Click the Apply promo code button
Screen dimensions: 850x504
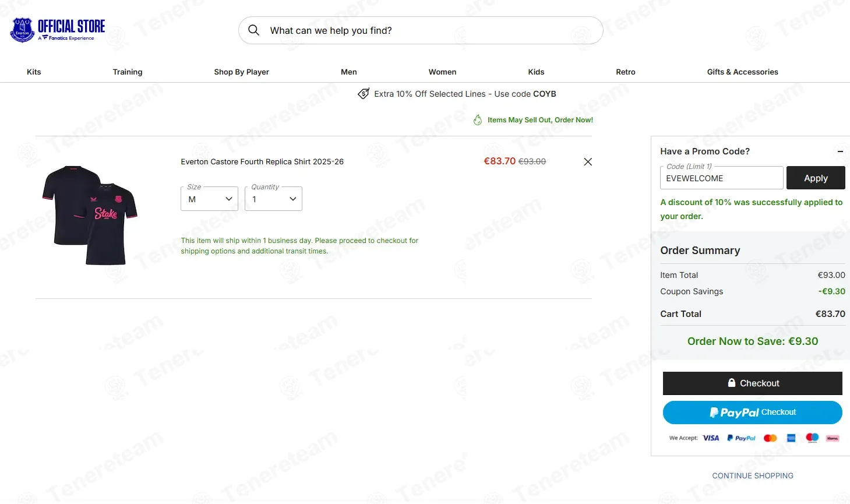pos(816,178)
